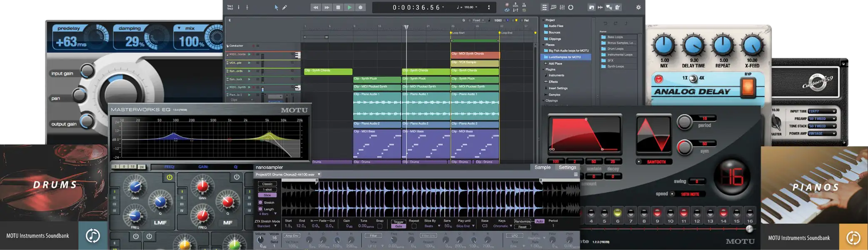Click the pattern gate period knob
The image size is (868, 250).
click(x=684, y=122)
